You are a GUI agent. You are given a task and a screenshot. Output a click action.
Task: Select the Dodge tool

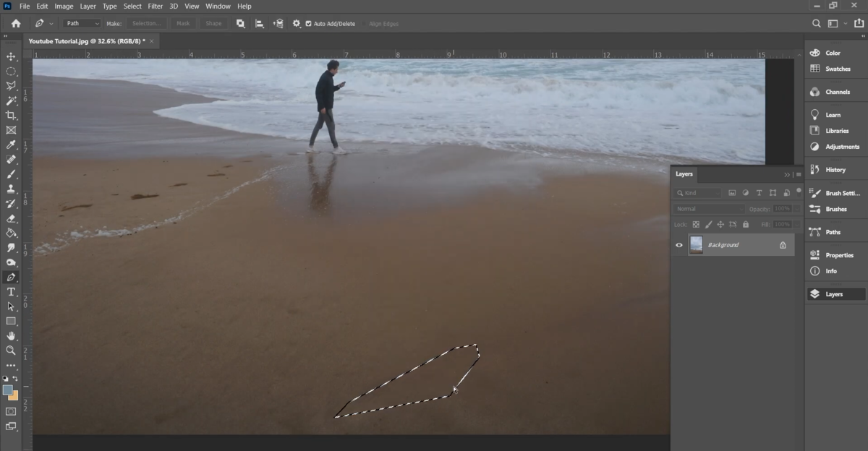[11, 262]
